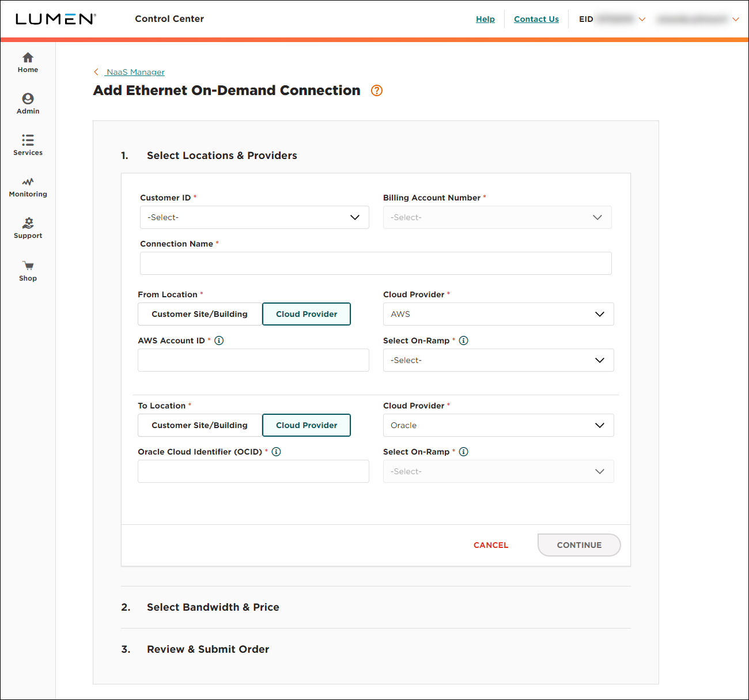This screenshot has height=700, width=749.
Task: Select Cloud Provider for From Location
Action: [x=307, y=314]
